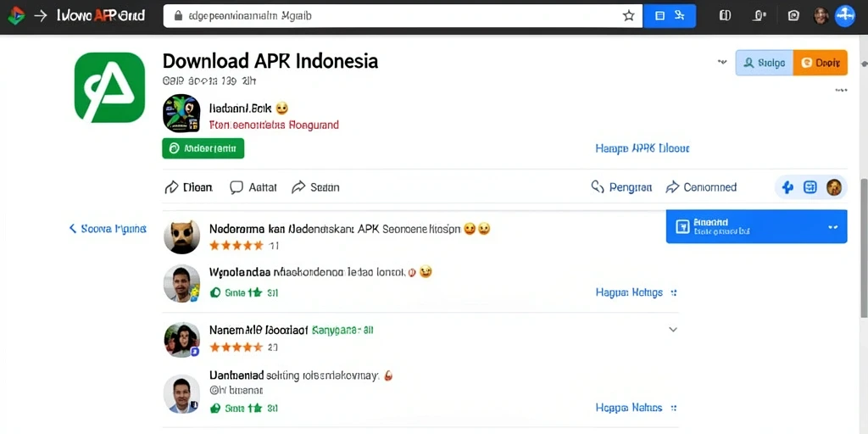Screen dimensions: 868x434
Task: Click the bookmark star in address bar
Action: tap(628, 16)
